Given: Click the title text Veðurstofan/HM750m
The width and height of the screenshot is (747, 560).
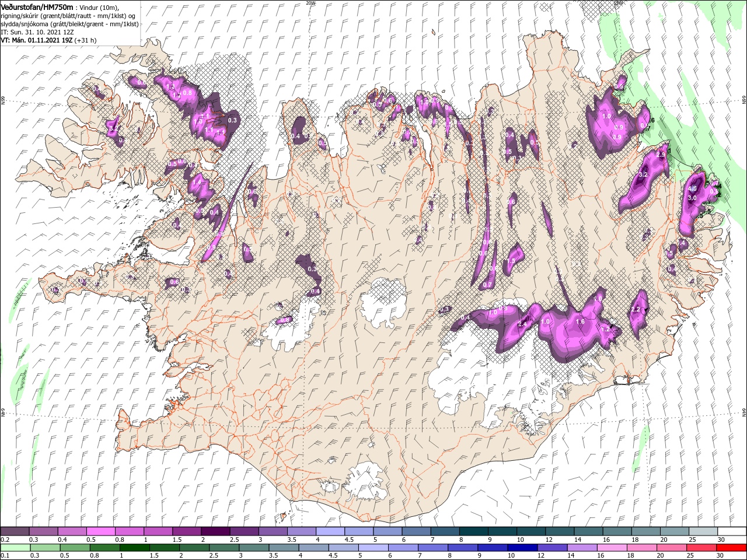Looking at the screenshot, I should coord(37,6).
